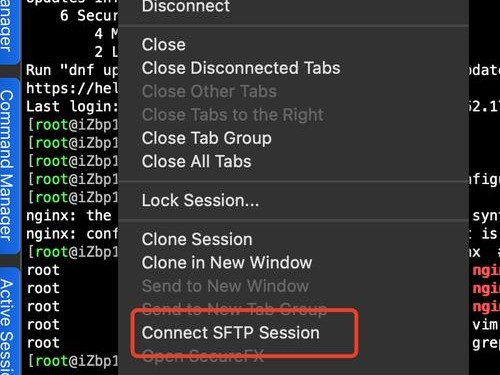The image size is (500, 375).
Task: Click the Send to New Tab Group entry
Action: (234, 309)
